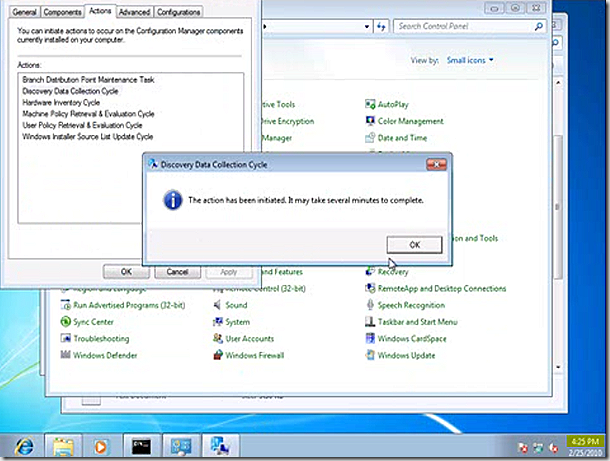The image size is (610, 461).
Task: Open the View by Small icons dropdown
Action: pyautogui.click(x=470, y=60)
